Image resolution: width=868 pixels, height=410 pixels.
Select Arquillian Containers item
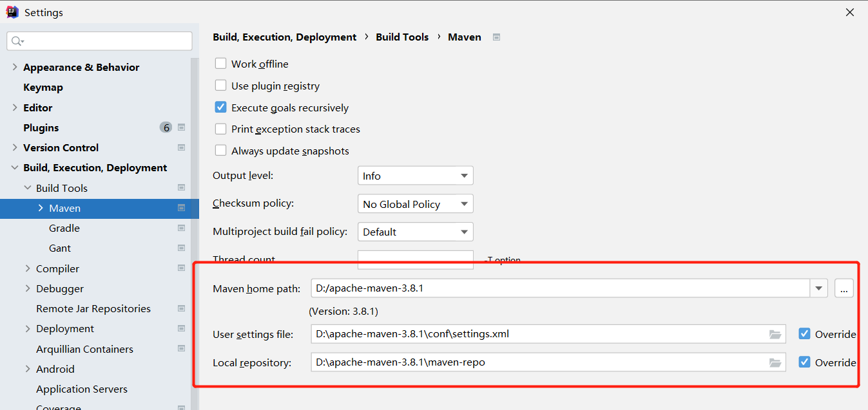pyautogui.click(x=85, y=349)
